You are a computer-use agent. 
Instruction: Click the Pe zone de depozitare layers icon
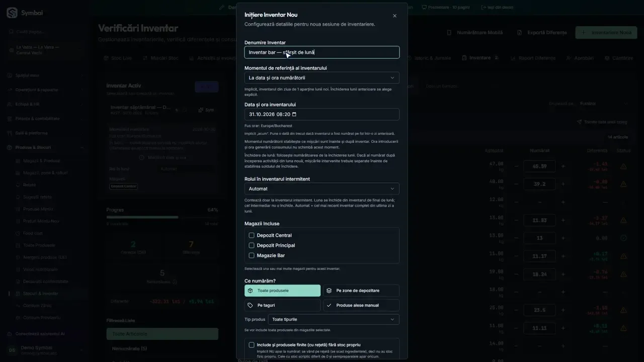click(329, 291)
